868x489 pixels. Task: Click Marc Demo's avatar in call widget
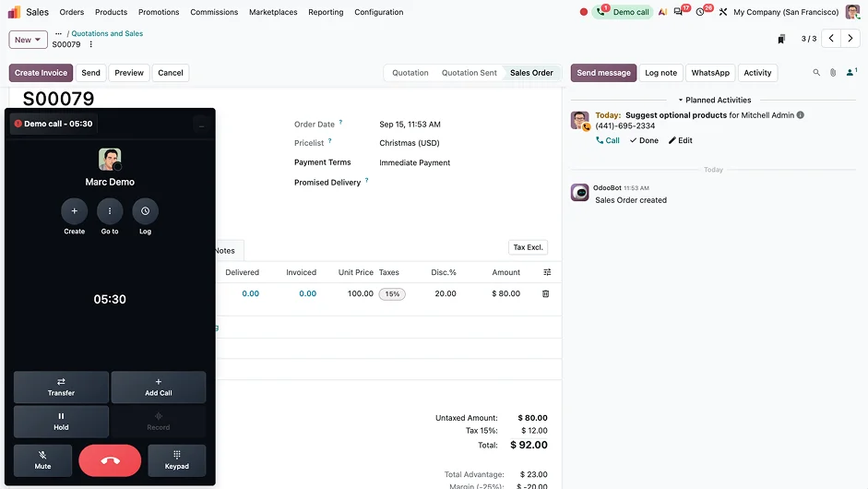pyautogui.click(x=110, y=160)
